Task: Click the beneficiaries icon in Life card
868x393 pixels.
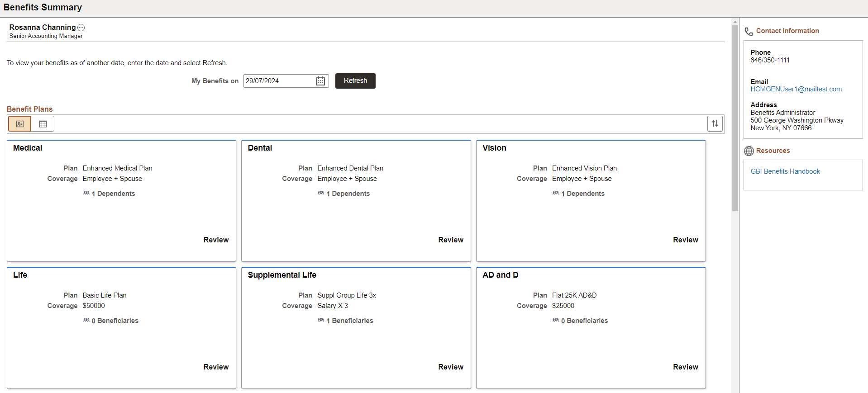Action: tap(86, 320)
